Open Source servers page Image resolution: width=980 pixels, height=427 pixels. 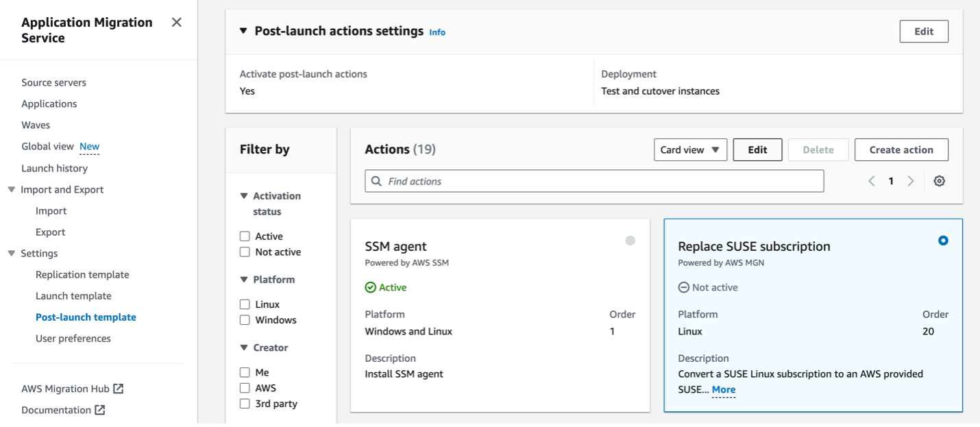tap(53, 82)
